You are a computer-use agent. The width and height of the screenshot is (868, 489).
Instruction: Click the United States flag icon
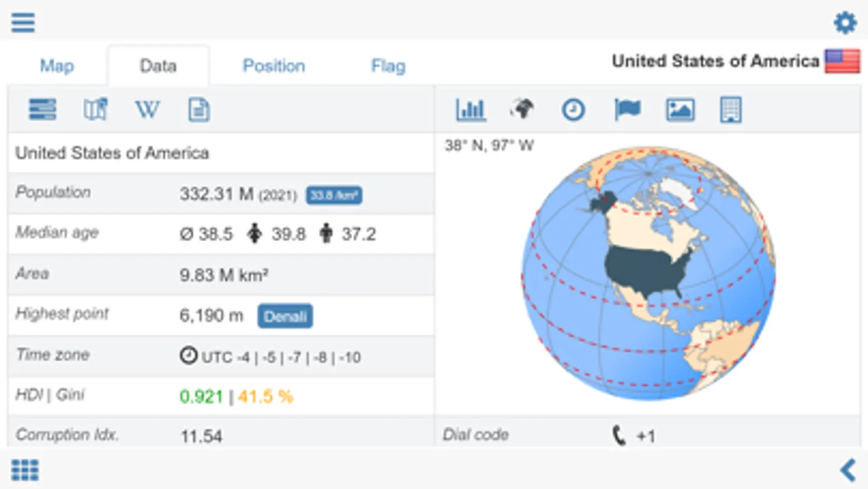[x=842, y=61]
